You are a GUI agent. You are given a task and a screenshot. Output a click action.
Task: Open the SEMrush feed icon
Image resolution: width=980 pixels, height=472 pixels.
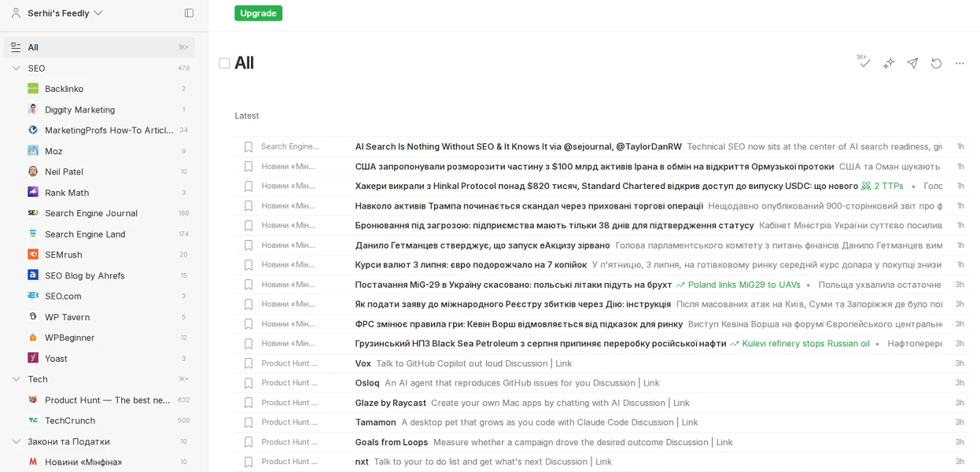pyautogui.click(x=33, y=254)
